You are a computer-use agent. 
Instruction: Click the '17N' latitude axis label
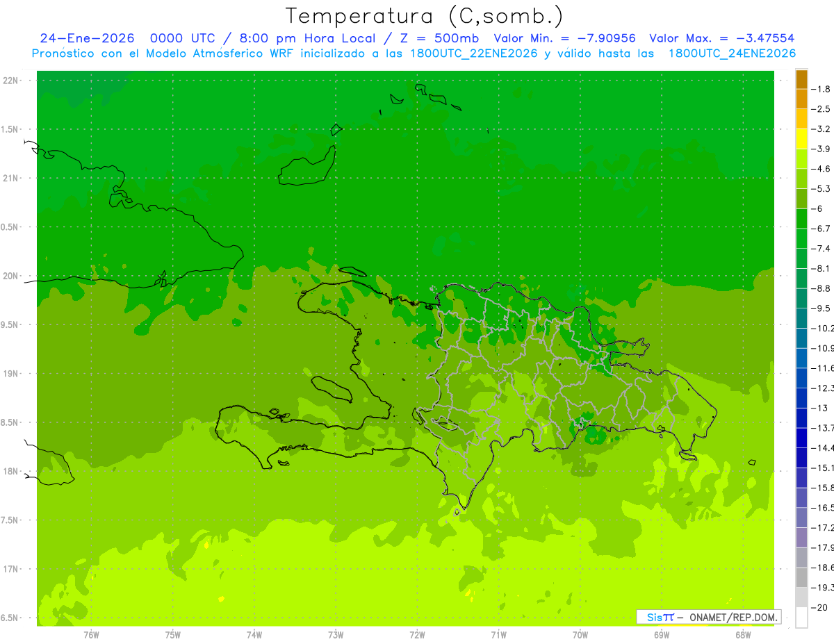pyautogui.click(x=12, y=569)
